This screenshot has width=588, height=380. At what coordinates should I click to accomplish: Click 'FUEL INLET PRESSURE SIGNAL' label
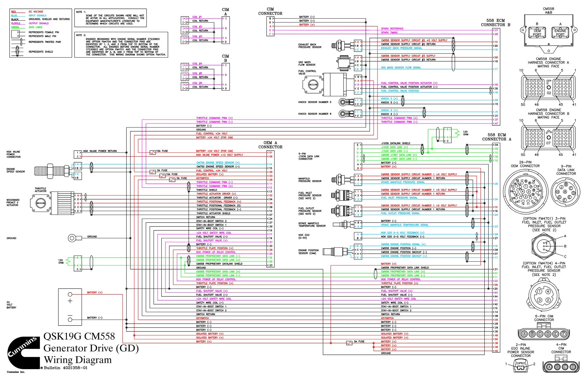(399, 198)
